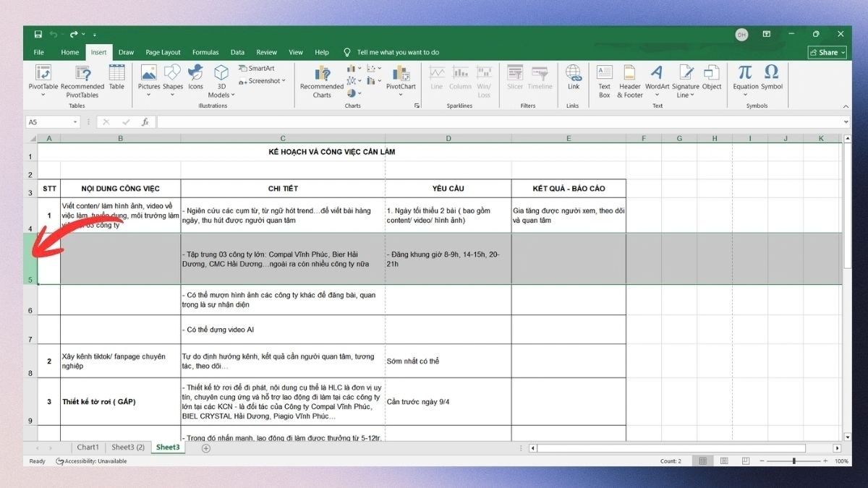The image size is (868, 488).
Task: Open the Charts group dialog launcher
Action: point(417,106)
